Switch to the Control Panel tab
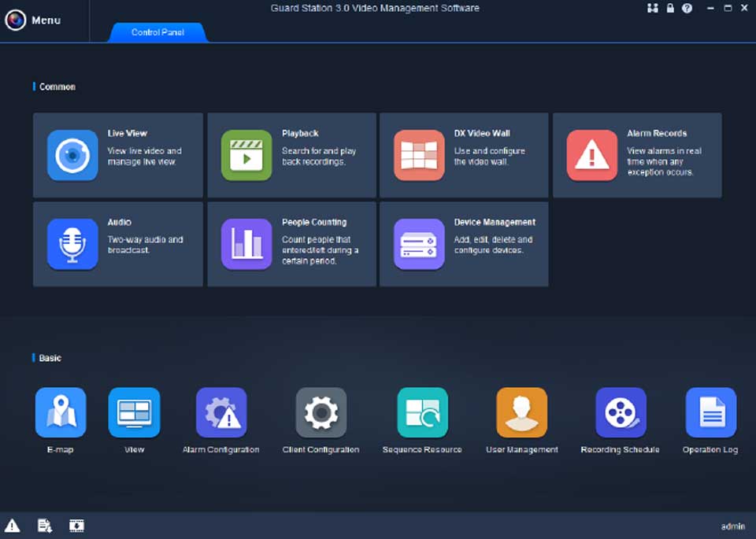The width and height of the screenshot is (756, 539). pyautogui.click(x=157, y=32)
